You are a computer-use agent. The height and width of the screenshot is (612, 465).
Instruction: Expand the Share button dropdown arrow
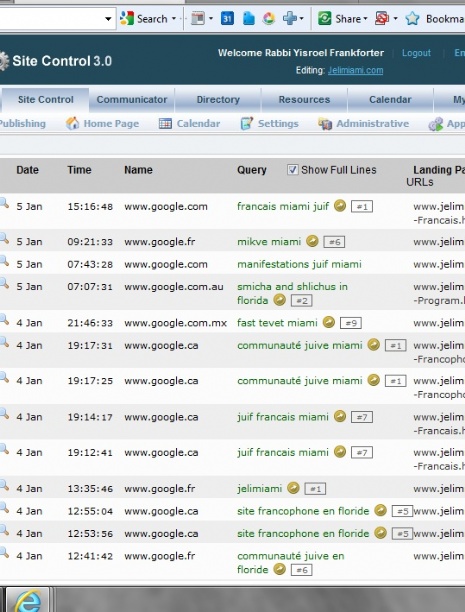365,18
